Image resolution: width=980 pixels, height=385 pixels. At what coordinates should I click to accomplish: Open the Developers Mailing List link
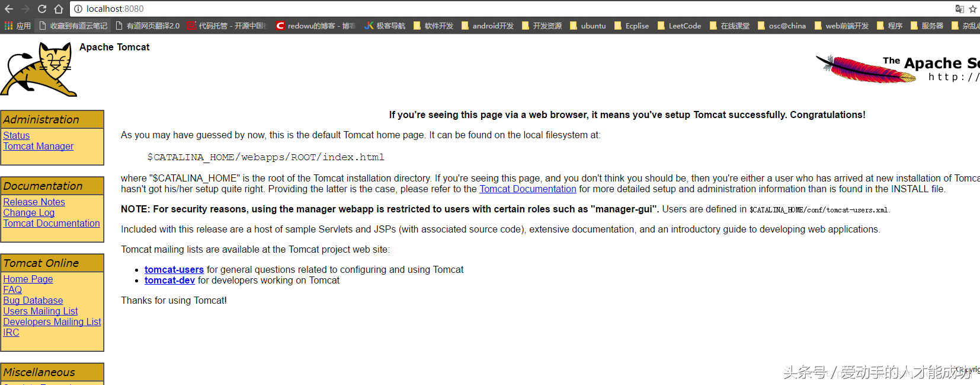tap(52, 322)
